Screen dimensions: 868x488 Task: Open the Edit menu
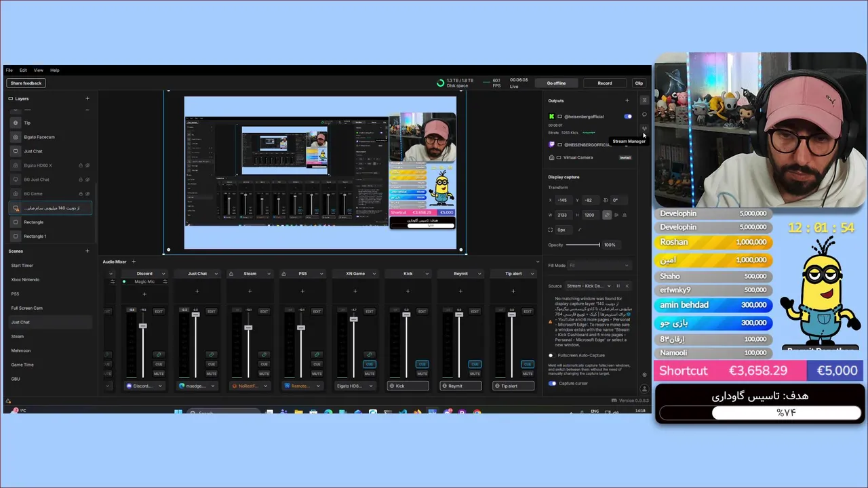click(x=23, y=70)
